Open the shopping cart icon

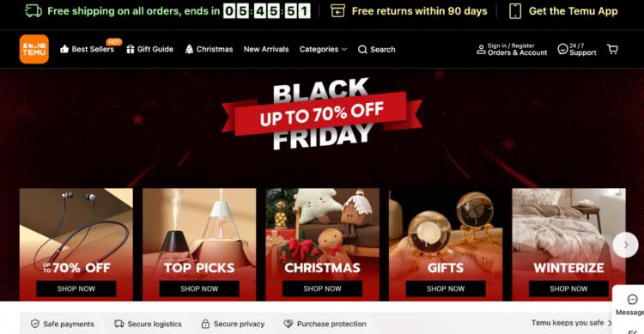[612, 49]
